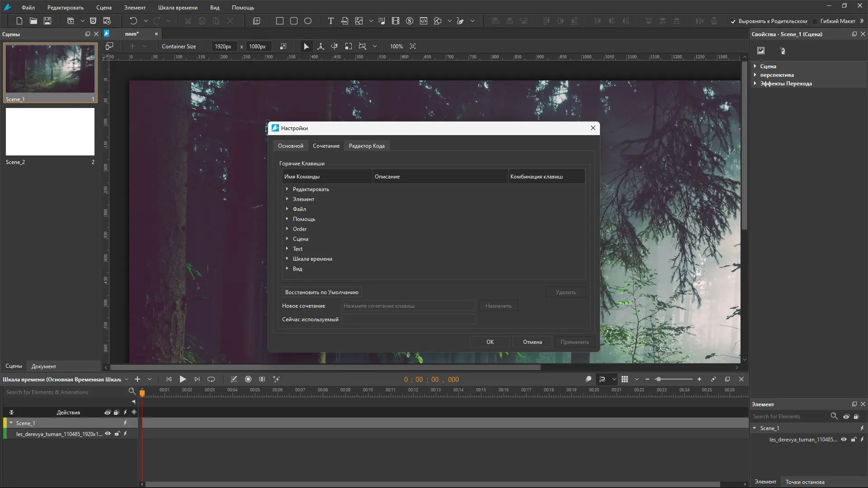Select the Text tool in toolbar
868x488 pixels.
(x=330, y=21)
